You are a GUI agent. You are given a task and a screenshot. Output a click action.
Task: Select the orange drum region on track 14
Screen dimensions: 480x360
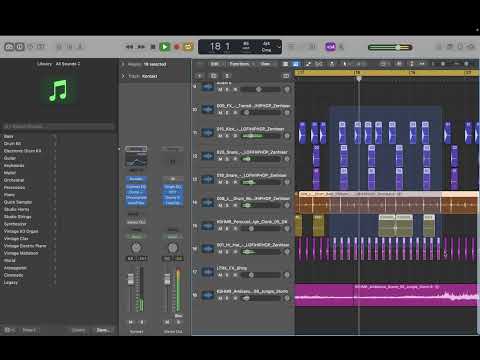tap(387, 202)
